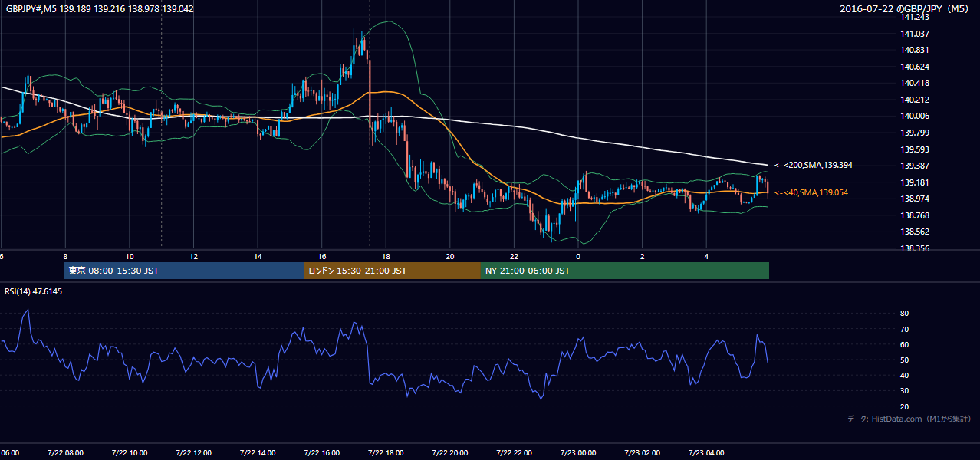Click the GBPJPY#,M5 OHLC header text

point(100,9)
